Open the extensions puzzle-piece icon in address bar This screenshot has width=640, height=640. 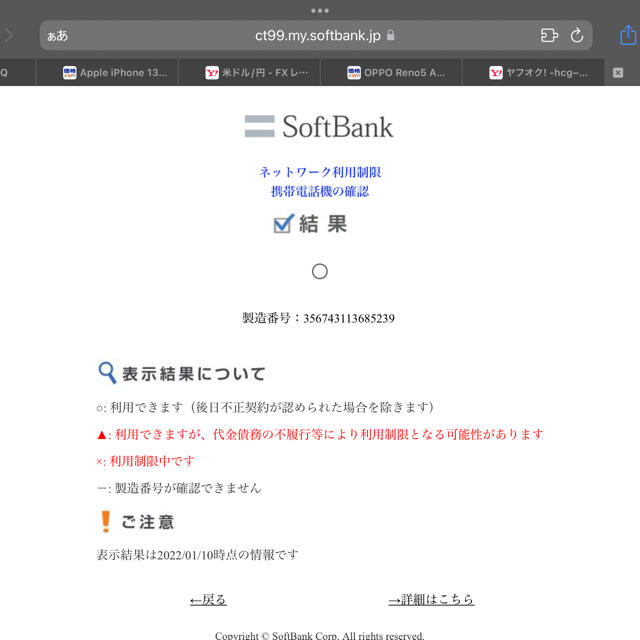point(549,36)
